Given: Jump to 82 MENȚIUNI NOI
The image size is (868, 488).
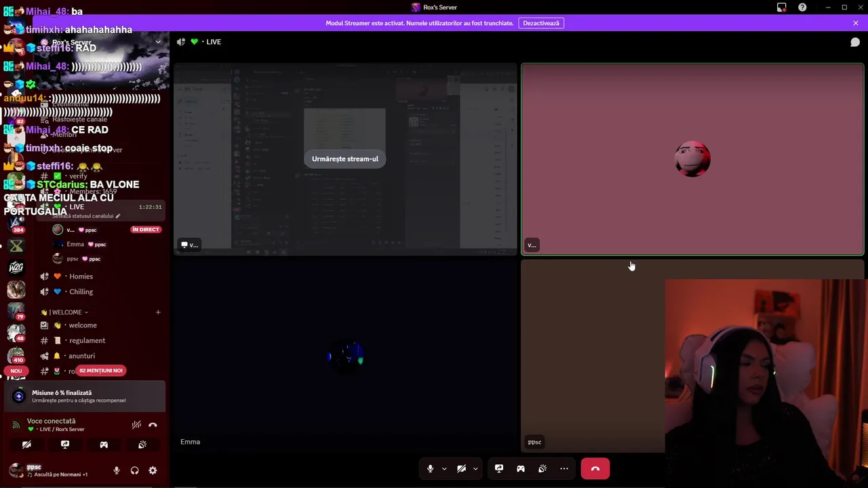Looking at the screenshot, I should [x=101, y=371].
